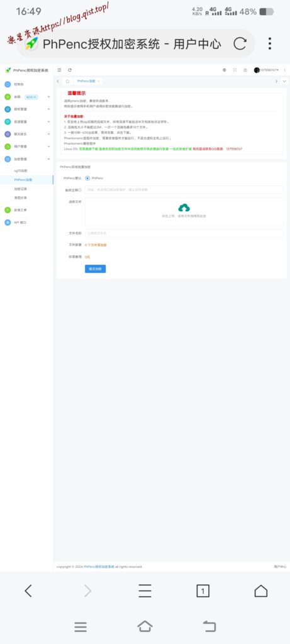Click the 加密管理 sidebar icon

(8, 159)
